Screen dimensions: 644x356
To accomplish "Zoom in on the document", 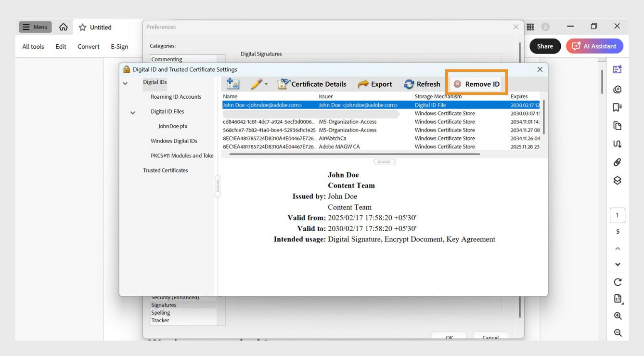I will pyautogui.click(x=618, y=316).
